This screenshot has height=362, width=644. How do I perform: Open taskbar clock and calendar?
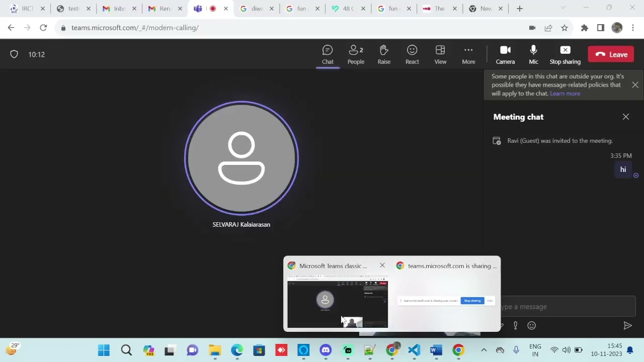607,350
